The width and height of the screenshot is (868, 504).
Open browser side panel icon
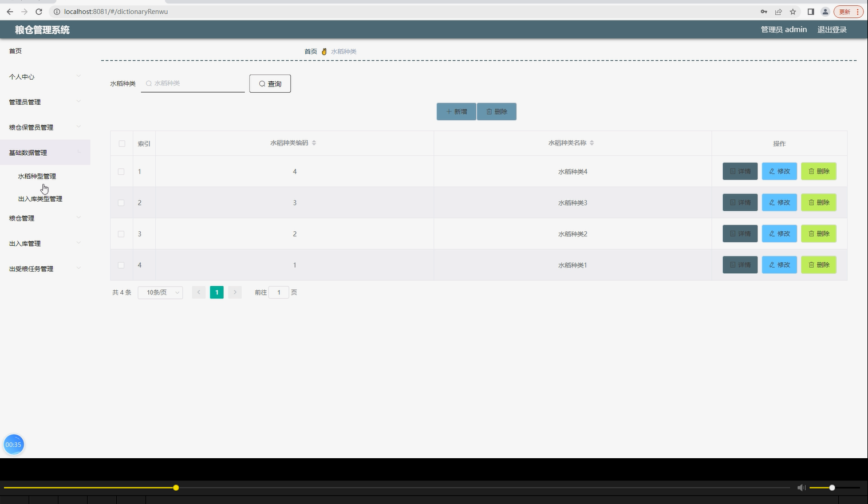point(811,11)
